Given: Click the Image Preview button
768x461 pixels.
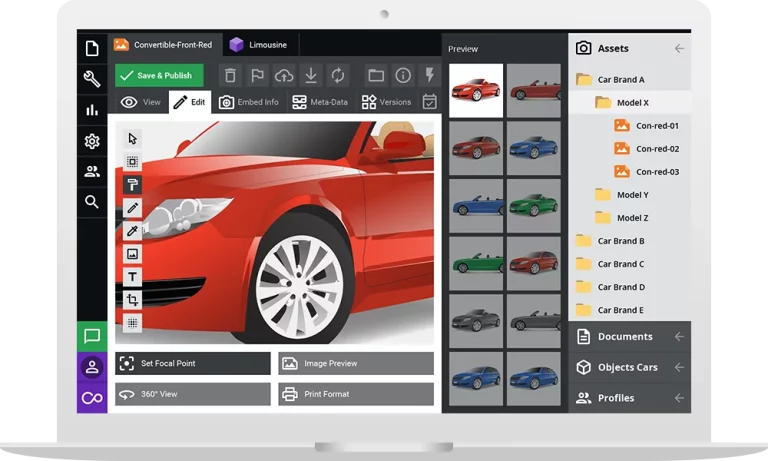Looking at the screenshot, I should [356, 364].
